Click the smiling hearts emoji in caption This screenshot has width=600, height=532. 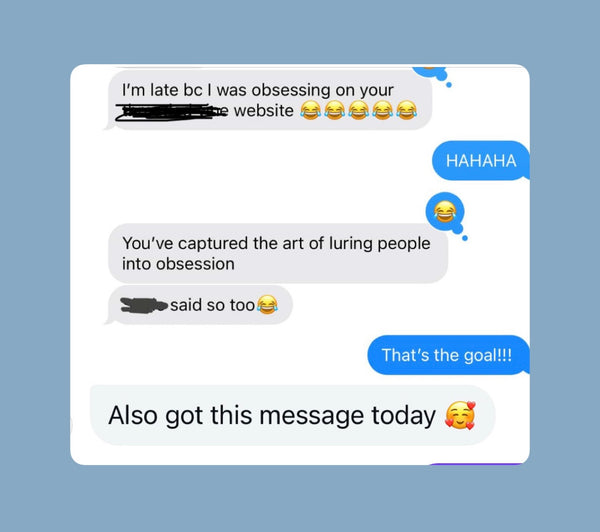tap(460, 415)
